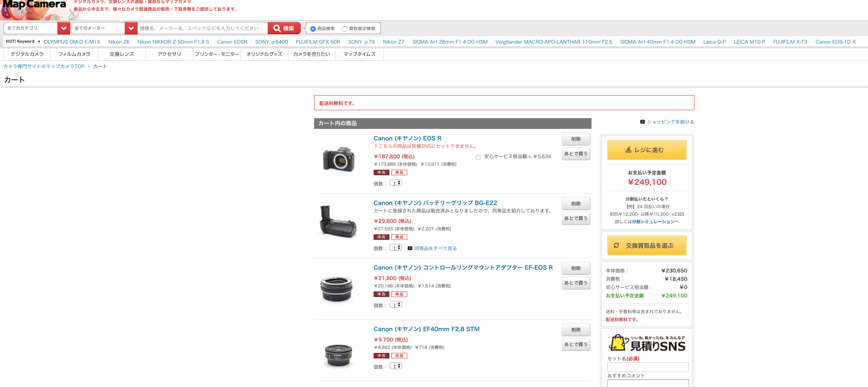Viewport: 868px width, 387px height.
Task: Open the SONY α6400 keyword link
Action: (271, 42)
